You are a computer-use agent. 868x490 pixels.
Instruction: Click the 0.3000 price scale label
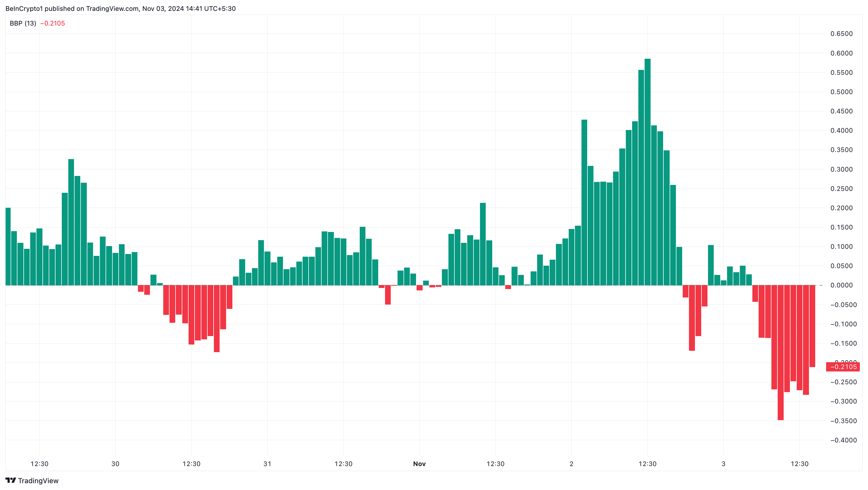(841, 169)
